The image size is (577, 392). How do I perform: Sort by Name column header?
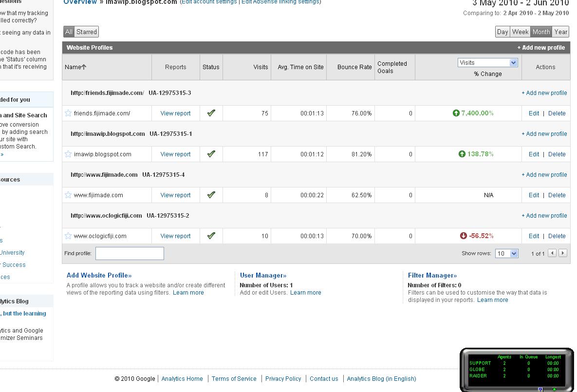75,67
